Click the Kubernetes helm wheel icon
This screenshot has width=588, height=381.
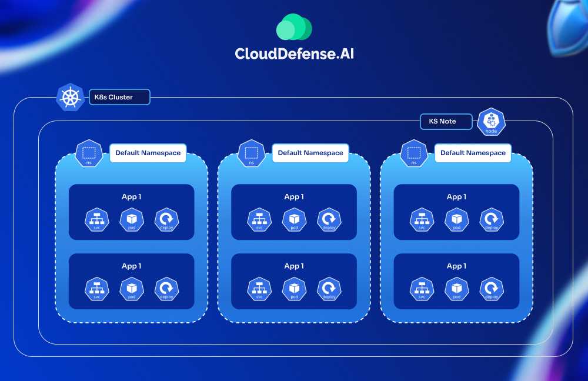point(71,97)
